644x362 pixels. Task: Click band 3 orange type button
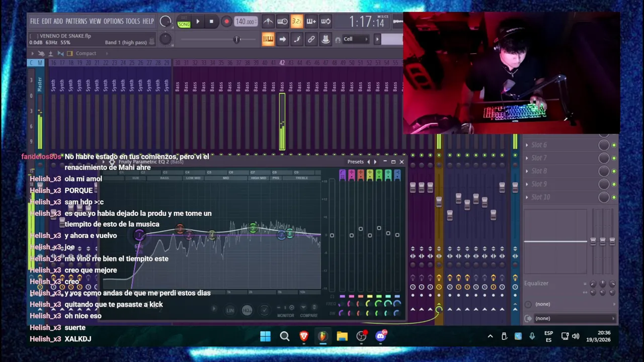(361, 175)
